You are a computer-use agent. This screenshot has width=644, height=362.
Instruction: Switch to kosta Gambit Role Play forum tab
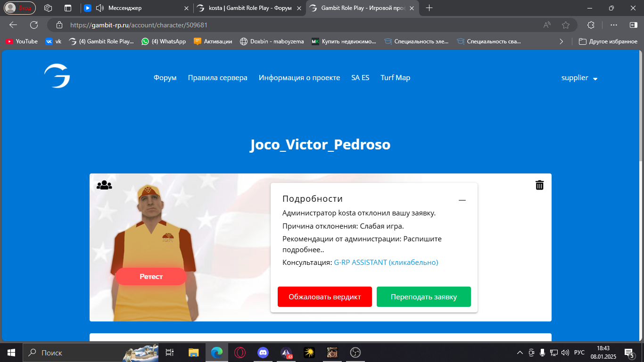coord(250,8)
